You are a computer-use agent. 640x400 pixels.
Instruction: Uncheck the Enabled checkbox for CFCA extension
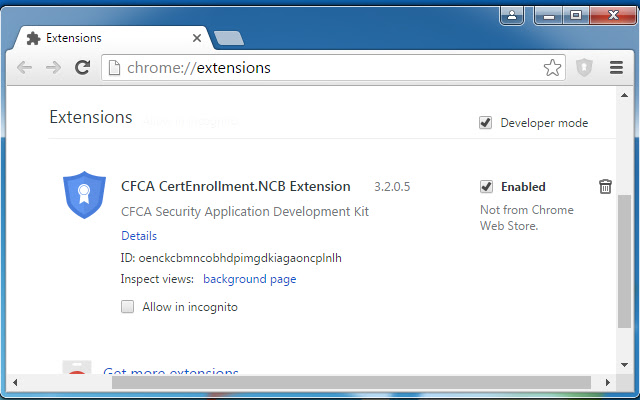pos(486,187)
